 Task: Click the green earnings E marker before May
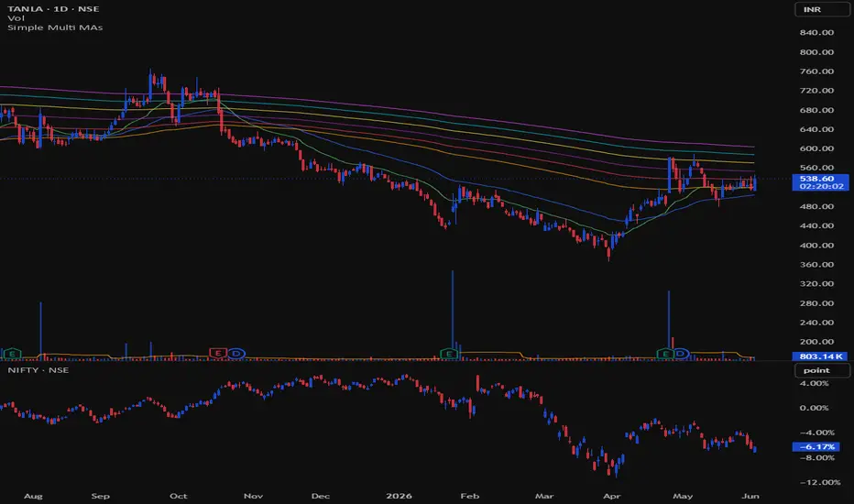click(x=665, y=354)
